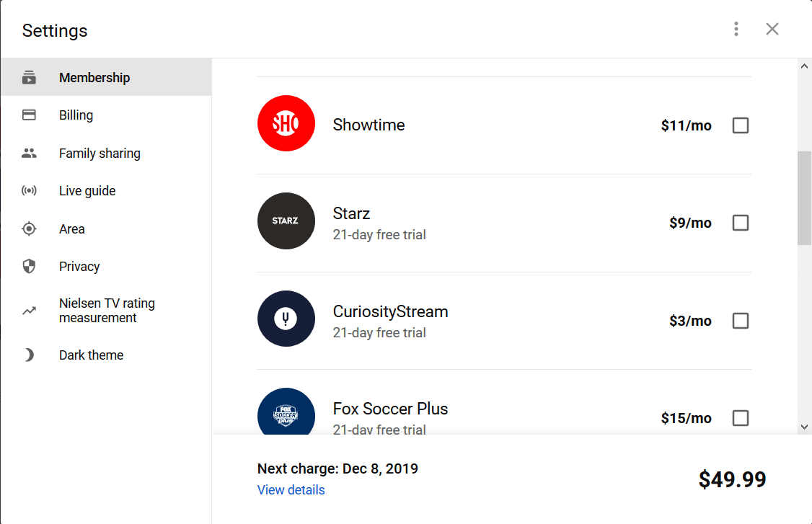
Task: Open the Privacy settings section
Action: coord(106,266)
